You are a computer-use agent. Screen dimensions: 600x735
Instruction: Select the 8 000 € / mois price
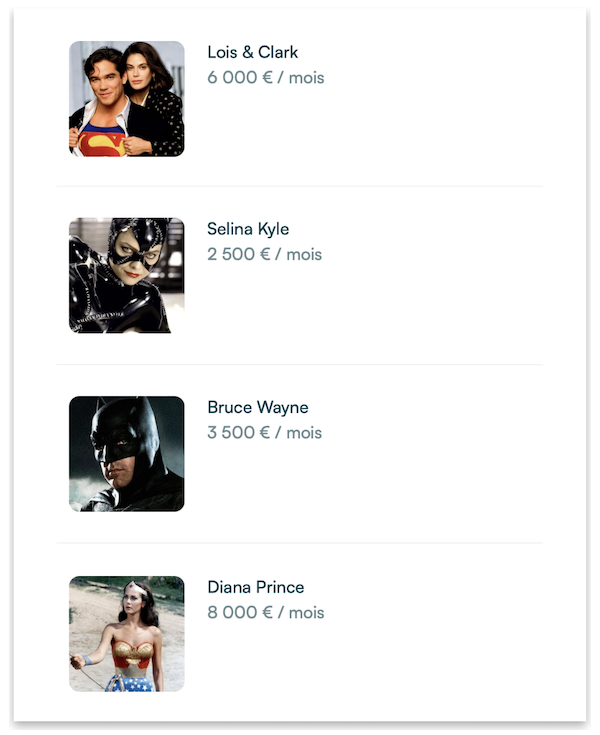[265, 612]
